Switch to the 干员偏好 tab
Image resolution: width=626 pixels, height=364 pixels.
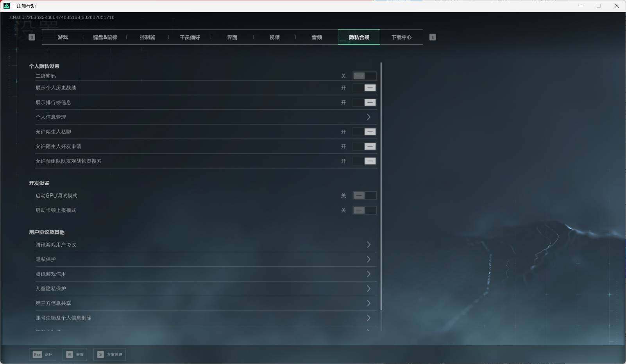(x=190, y=37)
